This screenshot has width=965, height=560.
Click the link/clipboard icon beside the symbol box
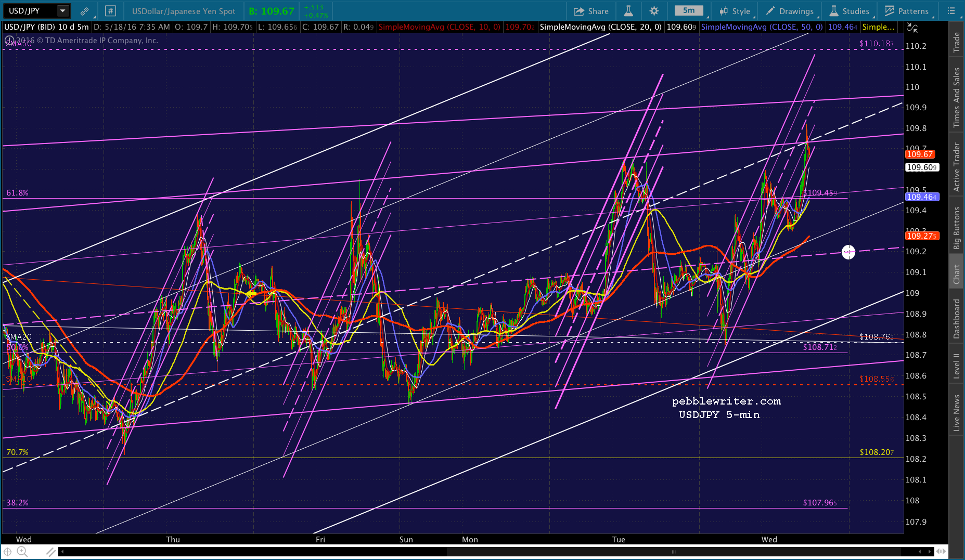point(84,11)
